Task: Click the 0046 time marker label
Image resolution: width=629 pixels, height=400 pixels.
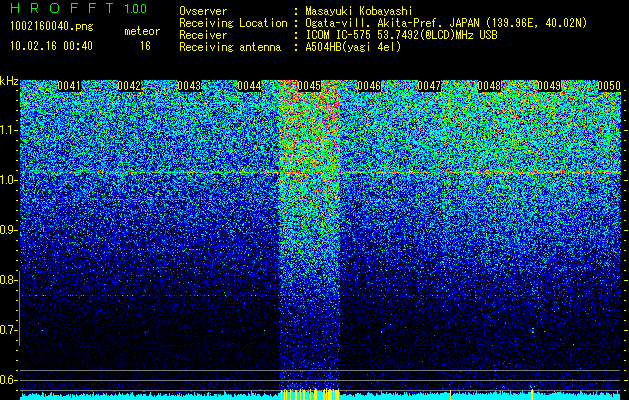Action: pos(369,86)
